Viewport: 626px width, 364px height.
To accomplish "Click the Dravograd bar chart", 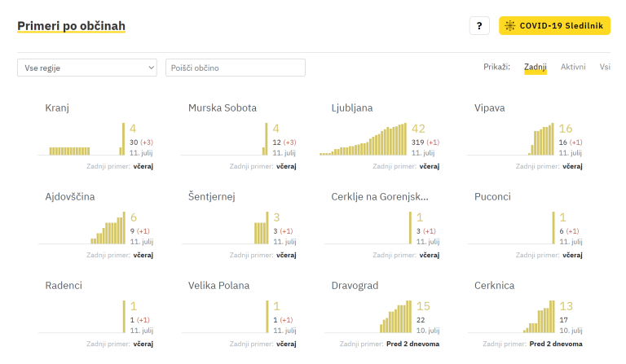I will [x=395, y=318].
